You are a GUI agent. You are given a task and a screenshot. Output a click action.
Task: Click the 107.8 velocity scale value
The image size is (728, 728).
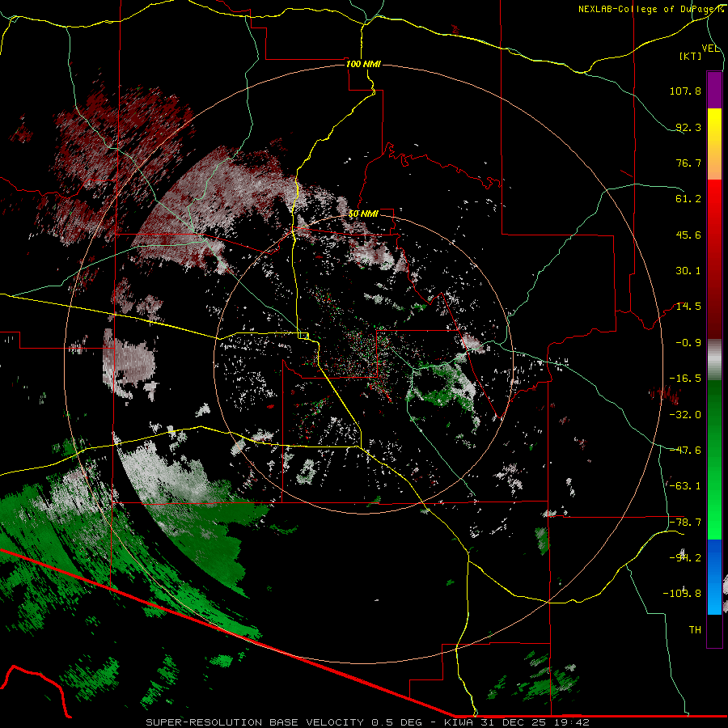point(685,91)
